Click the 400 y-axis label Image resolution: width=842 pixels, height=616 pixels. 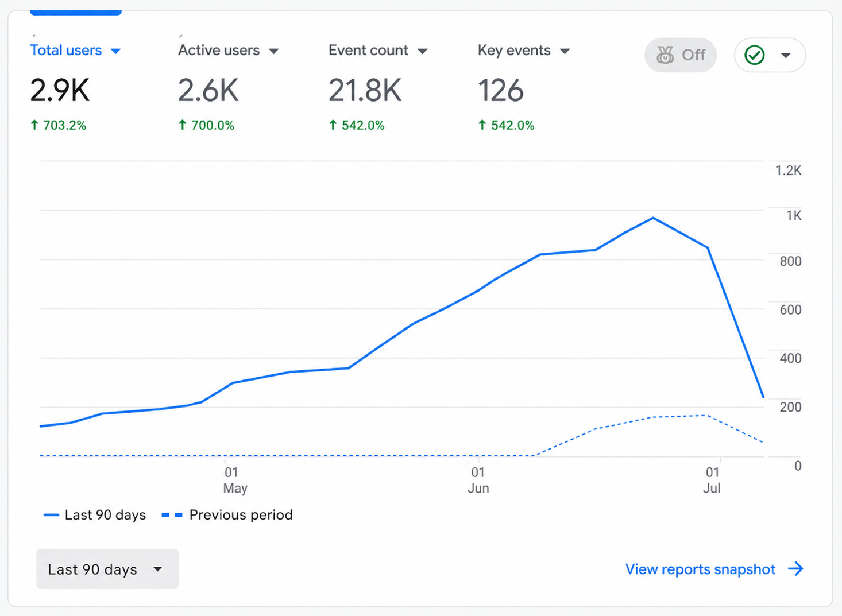(790, 358)
